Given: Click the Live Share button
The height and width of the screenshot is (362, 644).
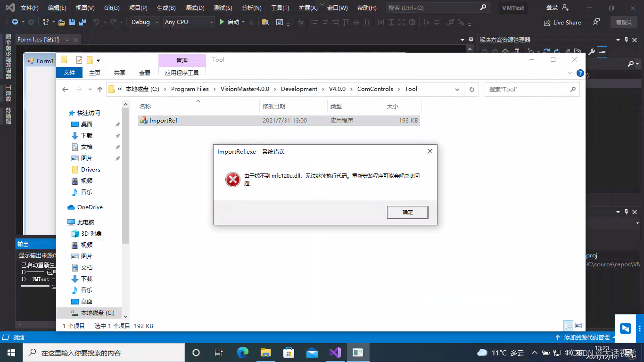Looking at the screenshot, I should point(562,22).
